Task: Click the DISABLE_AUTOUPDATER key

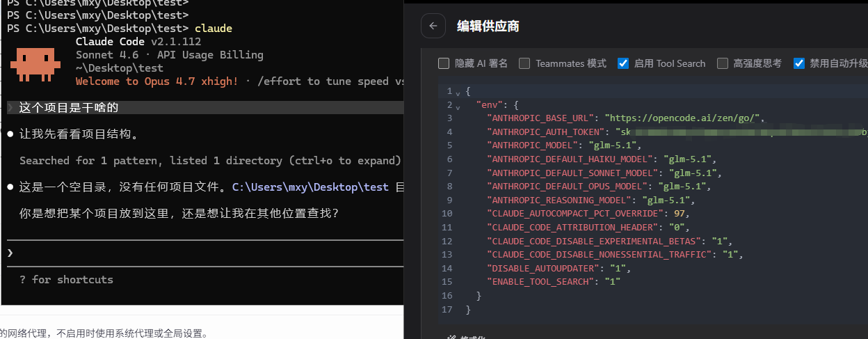Action: [543, 268]
